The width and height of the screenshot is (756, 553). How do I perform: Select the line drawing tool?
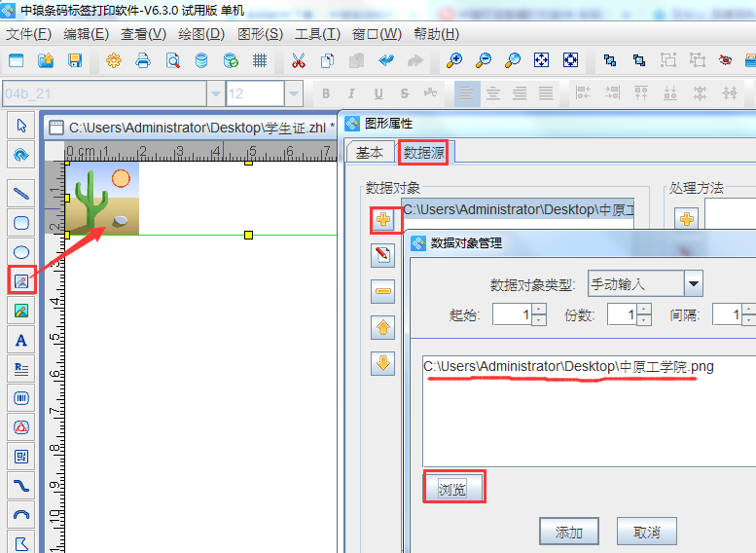(20, 192)
